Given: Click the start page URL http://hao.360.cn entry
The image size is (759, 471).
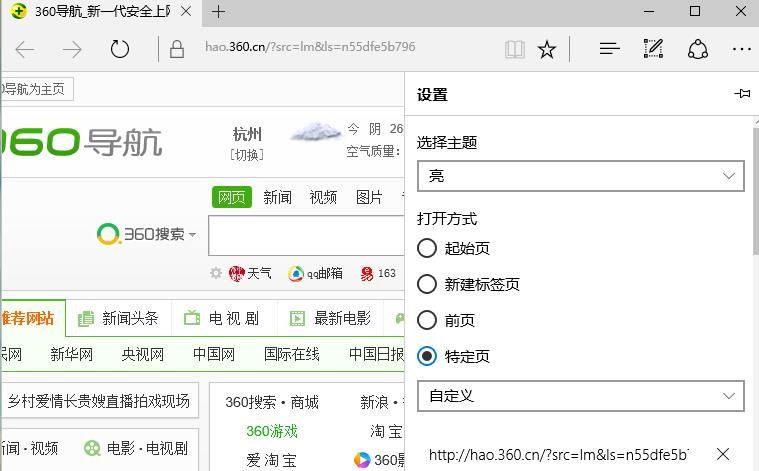Looking at the screenshot, I should point(559,455).
